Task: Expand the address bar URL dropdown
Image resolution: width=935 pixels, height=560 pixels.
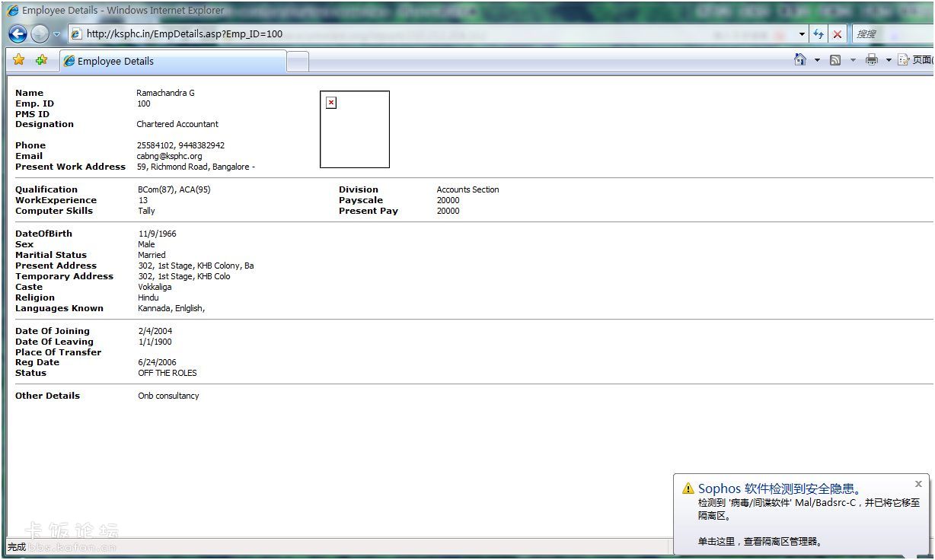Action: (802, 34)
